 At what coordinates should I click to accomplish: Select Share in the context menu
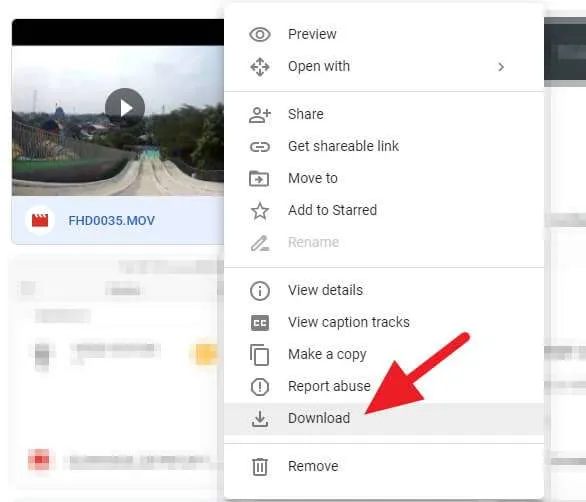click(x=384, y=114)
